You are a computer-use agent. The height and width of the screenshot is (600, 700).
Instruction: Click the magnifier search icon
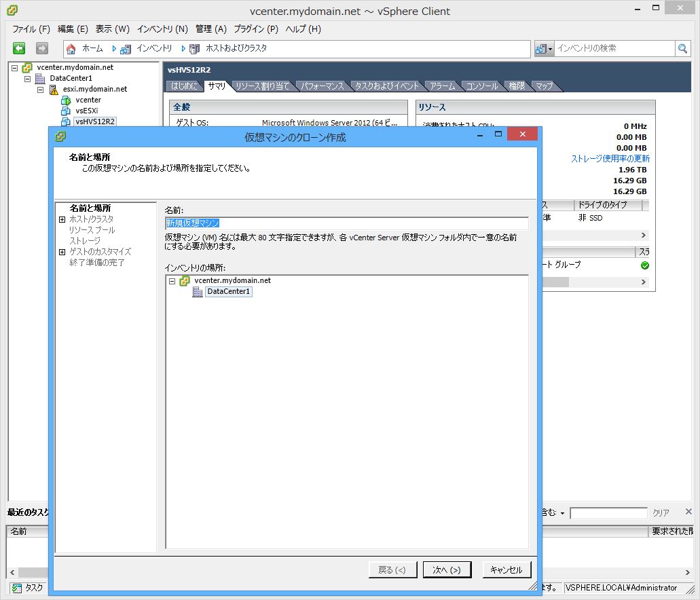682,48
